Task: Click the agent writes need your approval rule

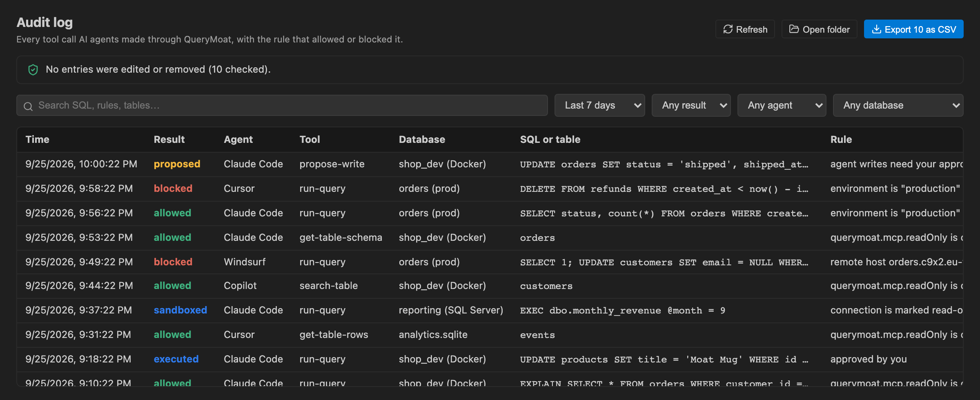Action: 896,164
